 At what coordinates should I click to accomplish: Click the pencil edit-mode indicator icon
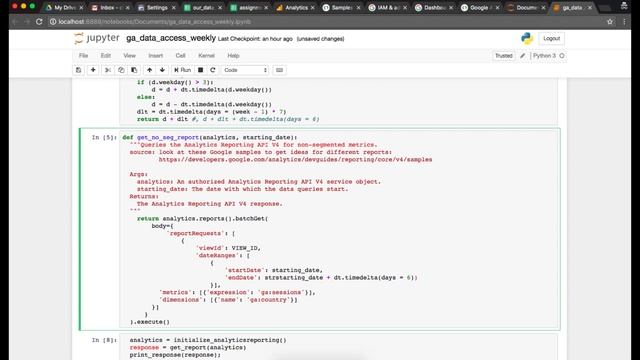coord(522,56)
